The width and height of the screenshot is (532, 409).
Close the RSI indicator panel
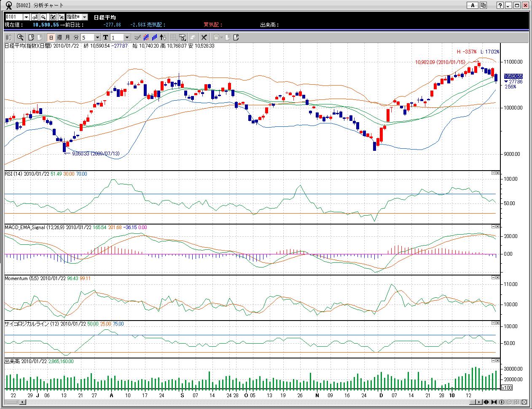[x=497, y=173]
